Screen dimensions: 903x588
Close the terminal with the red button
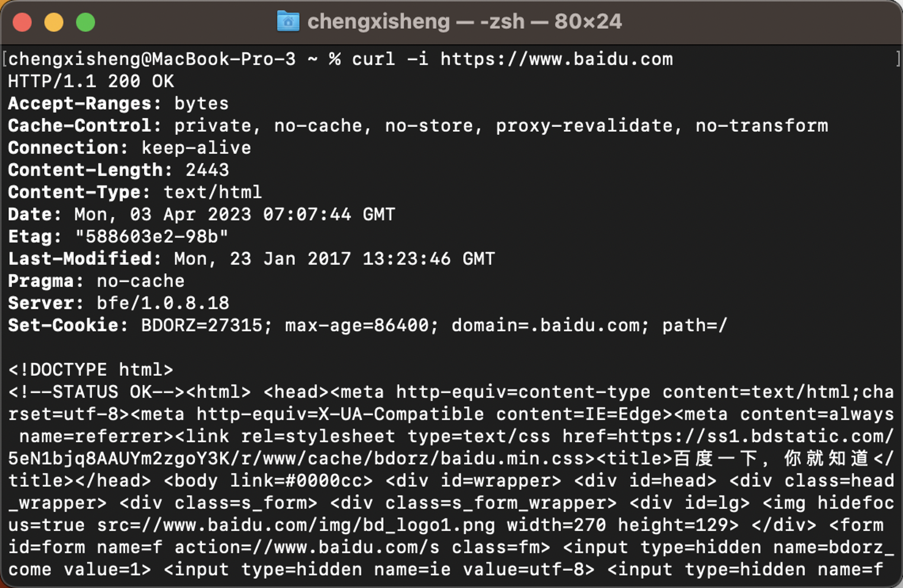[22, 22]
